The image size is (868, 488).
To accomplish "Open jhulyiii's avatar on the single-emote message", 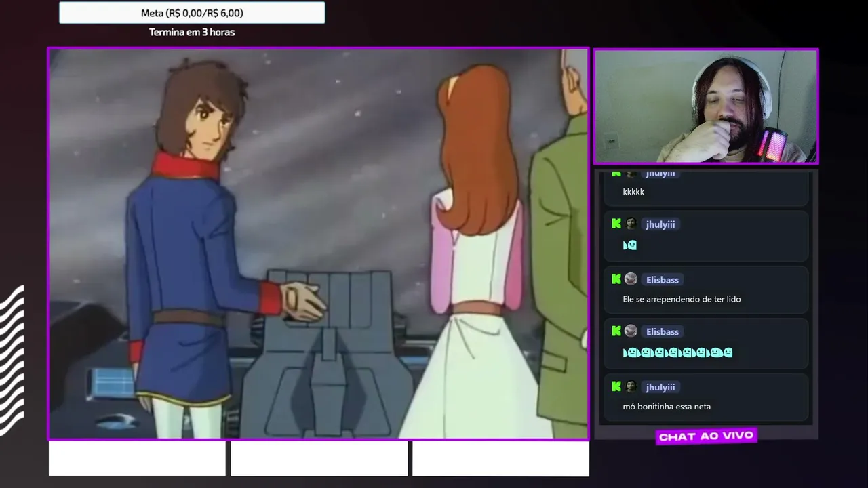I will 631,223.
